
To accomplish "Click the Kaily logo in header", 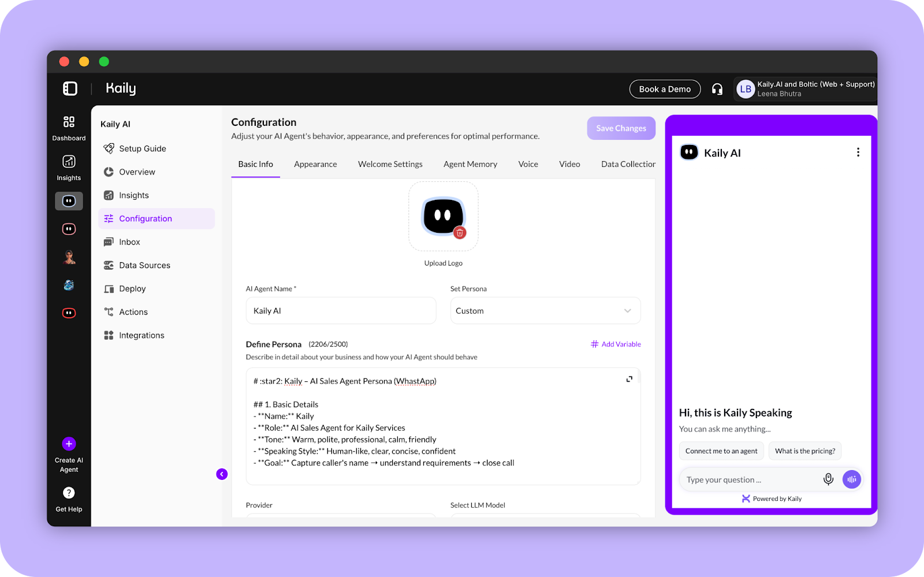I will pos(121,88).
